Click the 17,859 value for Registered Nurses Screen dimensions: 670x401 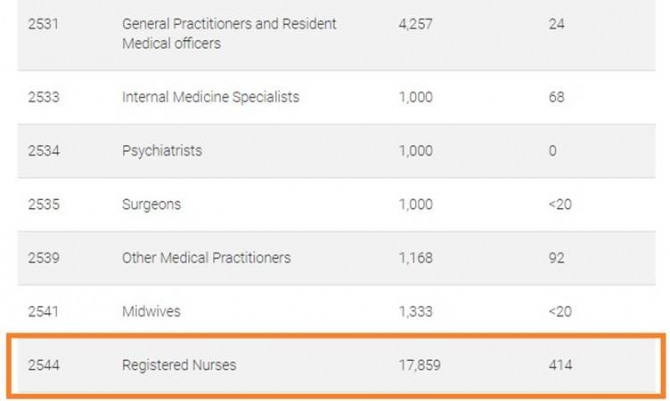(420, 365)
